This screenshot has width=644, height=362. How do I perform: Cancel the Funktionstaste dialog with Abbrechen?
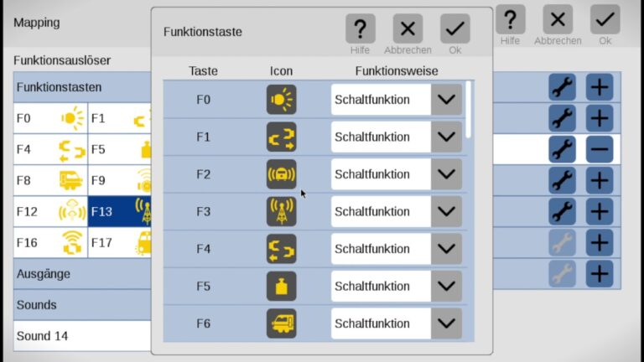pyautogui.click(x=408, y=28)
